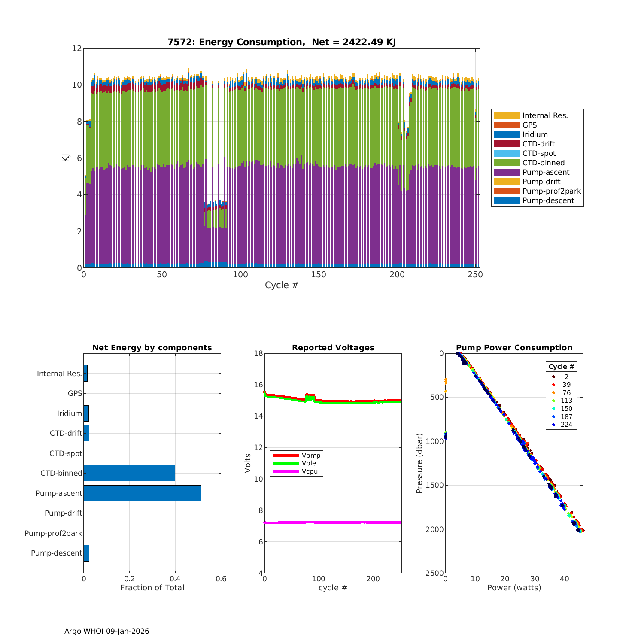
Task: Select the Internal Res. legend swatch
Action: [x=507, y=115]
